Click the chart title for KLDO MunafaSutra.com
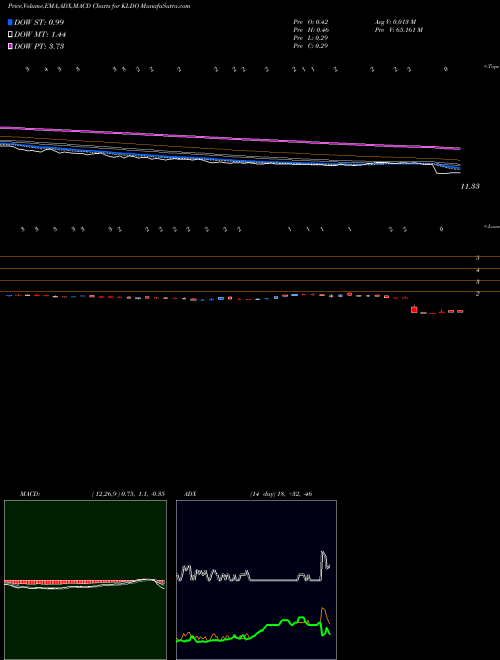Image resolution: width=500 pixels, height=660 pixels. point(99,6)
